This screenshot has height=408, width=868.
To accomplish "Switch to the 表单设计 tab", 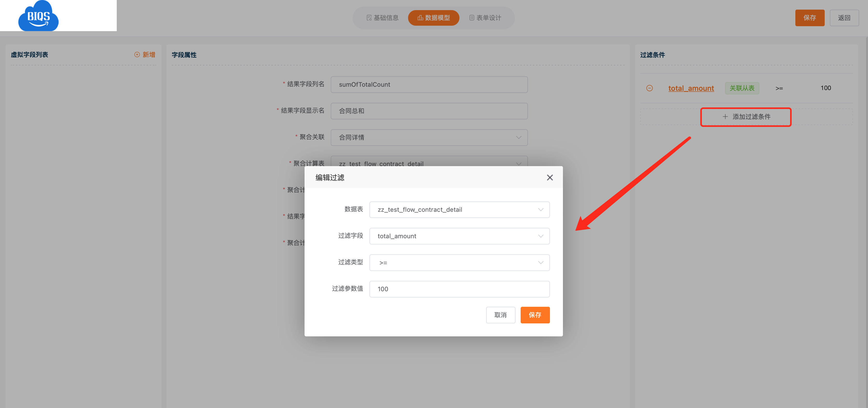I will coord(485,18).
